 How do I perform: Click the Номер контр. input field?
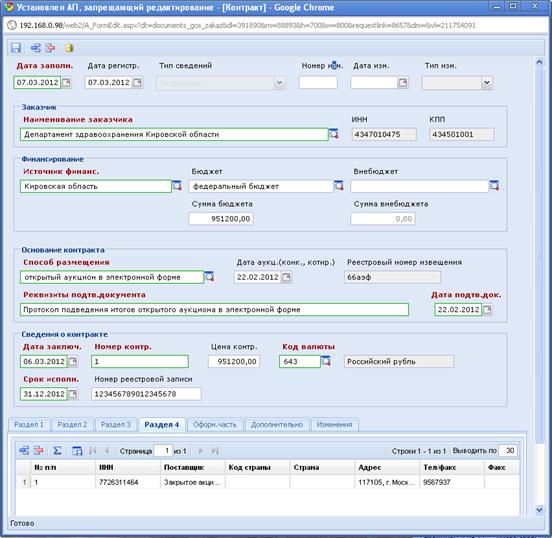(140, 361)
